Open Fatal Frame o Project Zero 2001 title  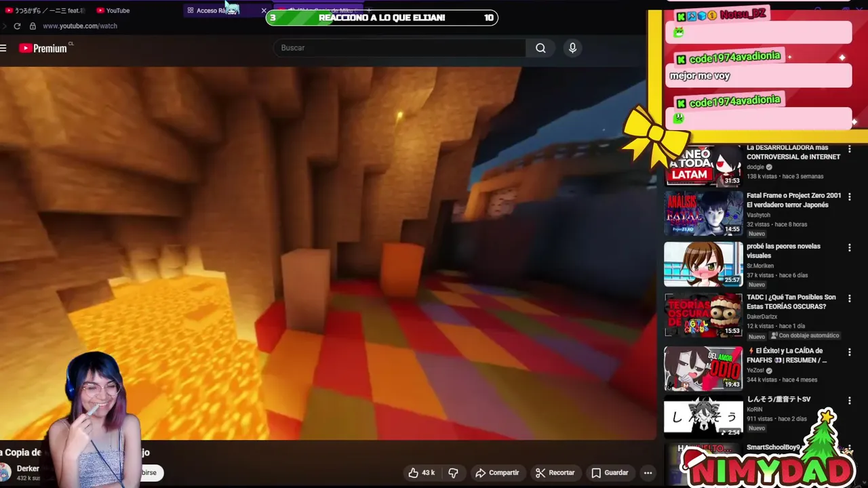[x=793, y=200]
